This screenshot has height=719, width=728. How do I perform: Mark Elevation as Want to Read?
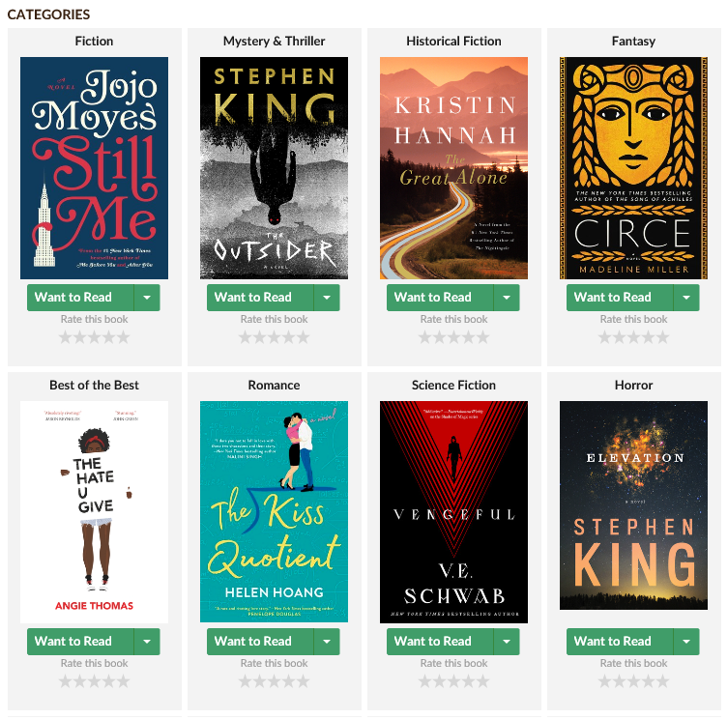[x=620, y=642]
